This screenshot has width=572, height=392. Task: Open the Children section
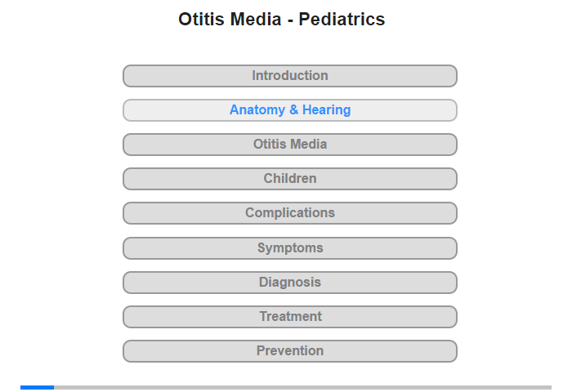289,179
